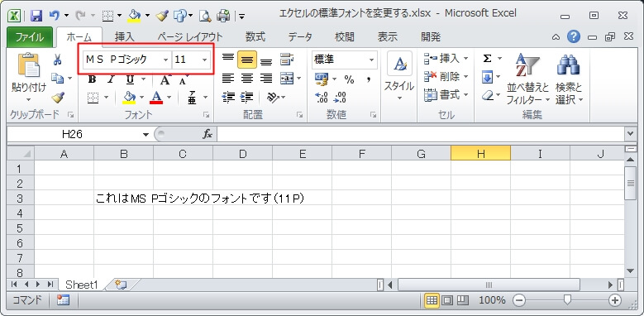Click the zoom slider handle
The image size is (644, 316).
[567, 300]
